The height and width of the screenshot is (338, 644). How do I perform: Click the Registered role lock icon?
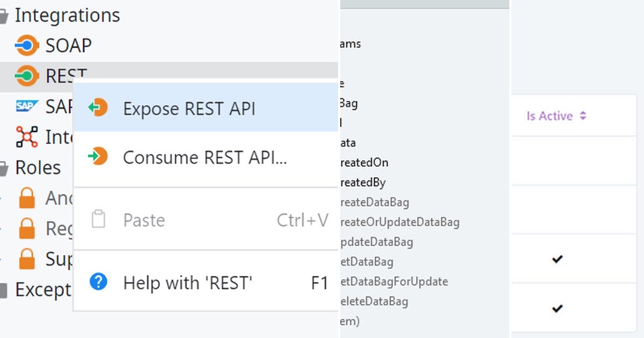[27, 229]
